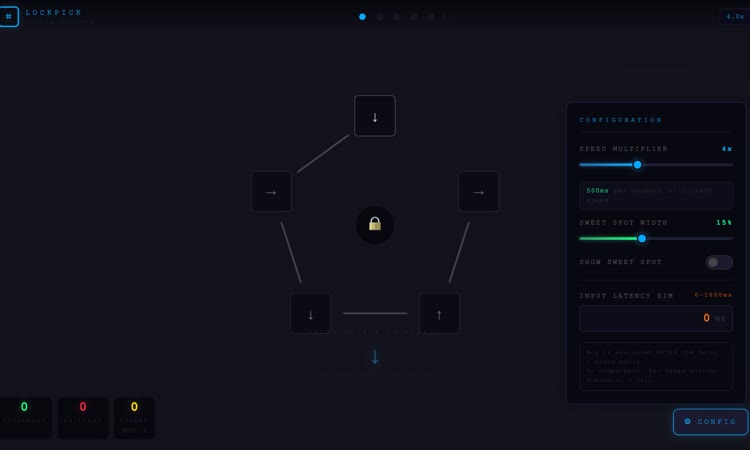Focus the Input Latency Sim field
This screenshot has height=450, width=750.
click(655, 318)
